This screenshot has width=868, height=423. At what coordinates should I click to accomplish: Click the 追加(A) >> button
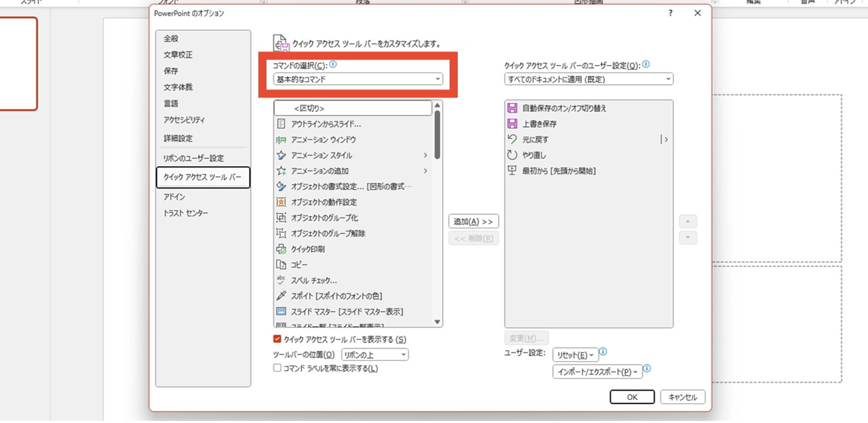pyautogui.click(x=473, y=222)
